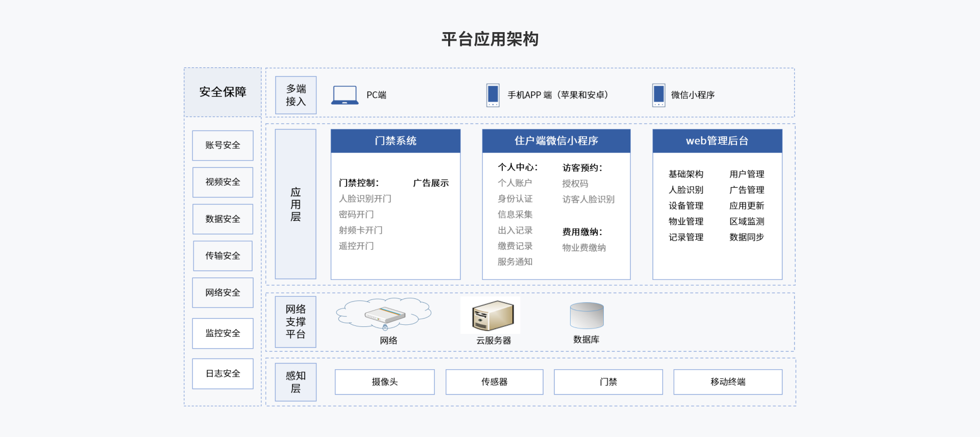
Task: Click 区域监测 in web管理后台
Action: pyautogui.click(x=746, y=221)
